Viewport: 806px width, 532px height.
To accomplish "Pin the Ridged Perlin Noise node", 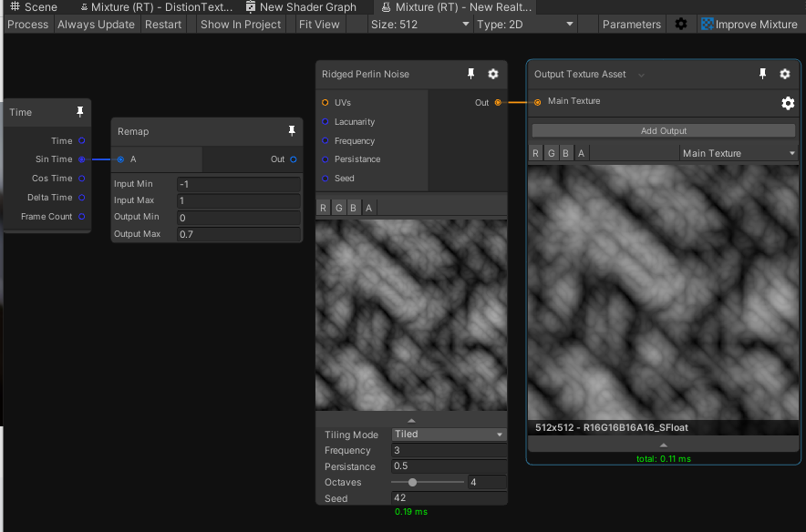I will pyautogui.click(x=470, y=74).
